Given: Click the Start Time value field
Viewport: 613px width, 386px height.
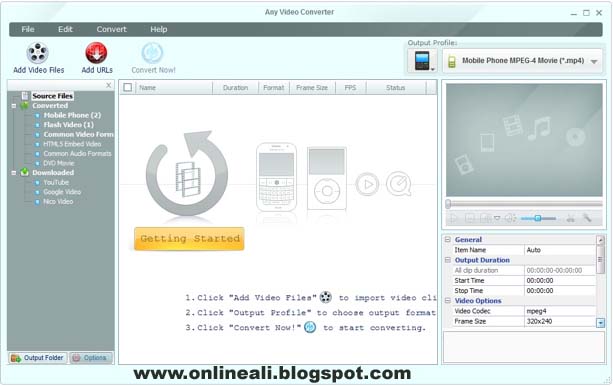Looking at the screenshot, I should pyautogui.click(x=560, y=280).
